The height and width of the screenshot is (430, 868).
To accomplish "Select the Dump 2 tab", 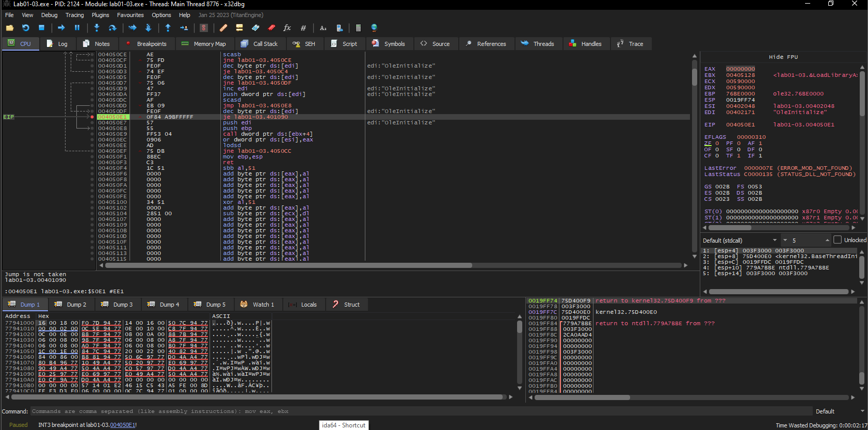I will pyautogui.click(x=71, y=305).
